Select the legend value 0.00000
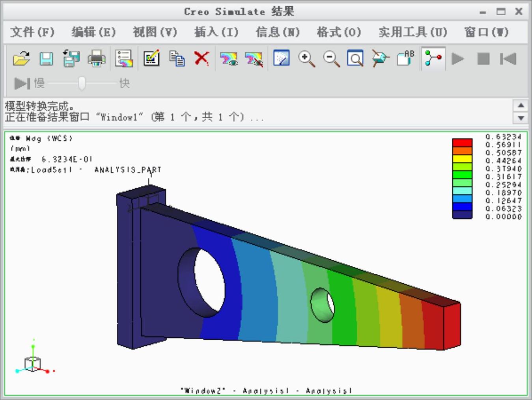The height and width of the screenshot is (400, 532). pos(503,217)
